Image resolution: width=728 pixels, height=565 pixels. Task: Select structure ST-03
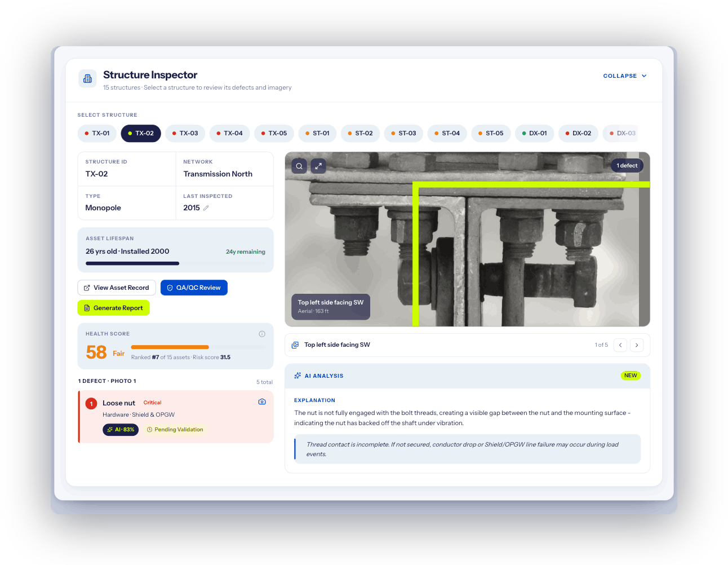point(404,134)
